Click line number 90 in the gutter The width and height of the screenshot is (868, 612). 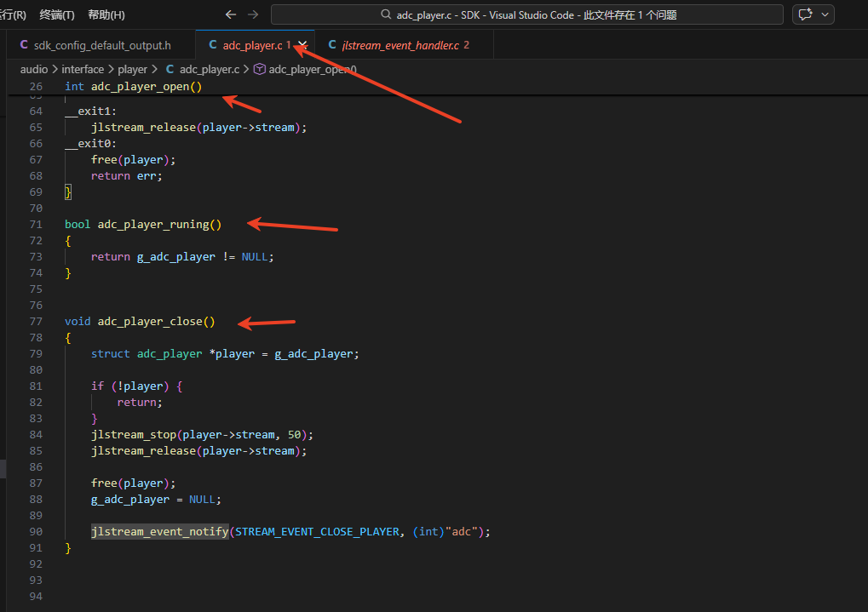[x=36, y=532]
